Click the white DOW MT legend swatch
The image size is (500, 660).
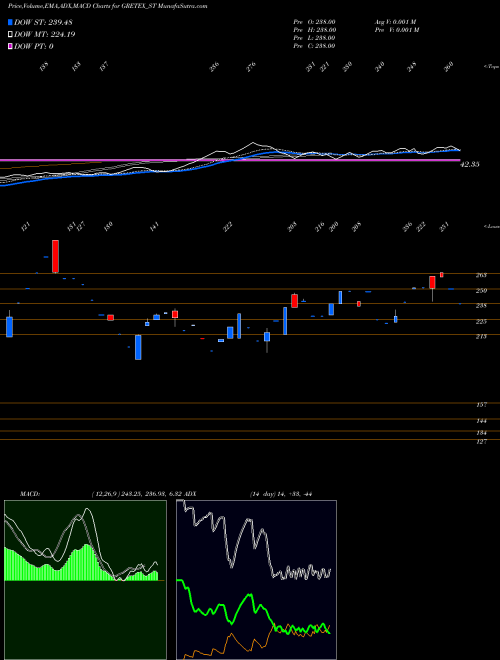10,35
